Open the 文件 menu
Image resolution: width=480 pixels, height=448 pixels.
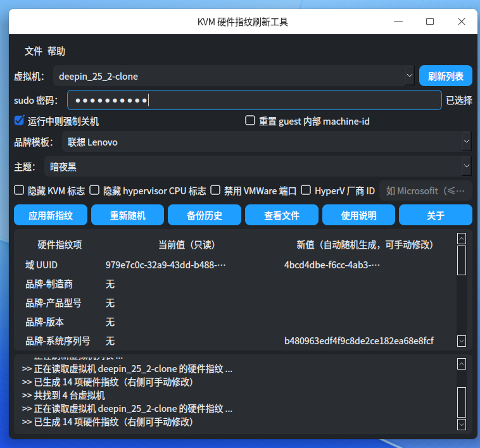pyautogui.click(x=33, y=51)
